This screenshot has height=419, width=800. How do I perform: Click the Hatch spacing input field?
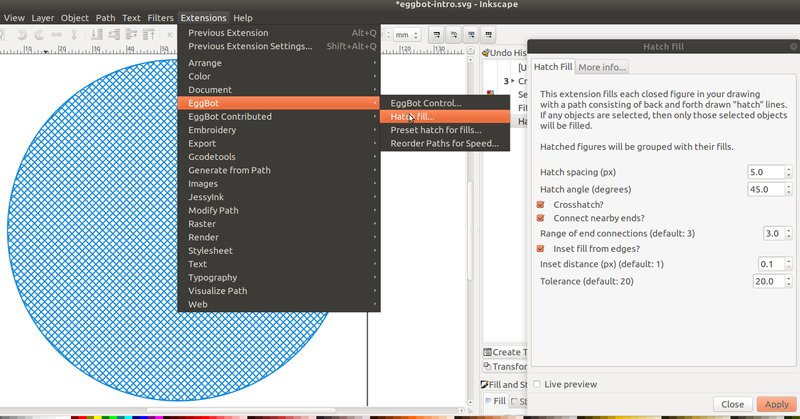pos(766,172)
